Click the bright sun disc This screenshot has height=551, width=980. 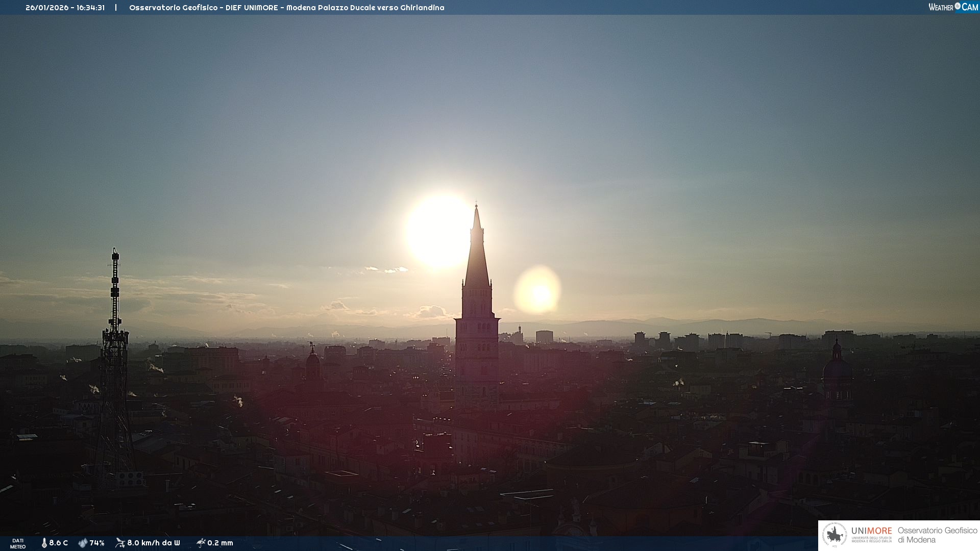[439, 232]
